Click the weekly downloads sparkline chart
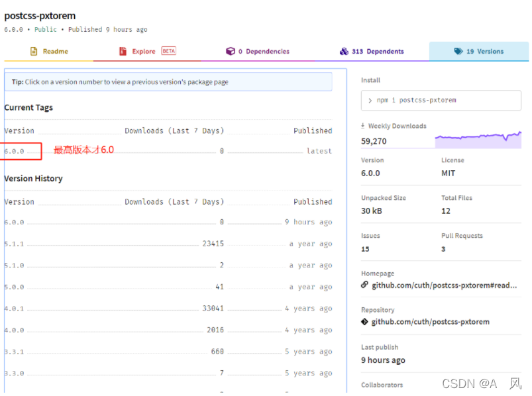532x396 pixels. point(478,140)
